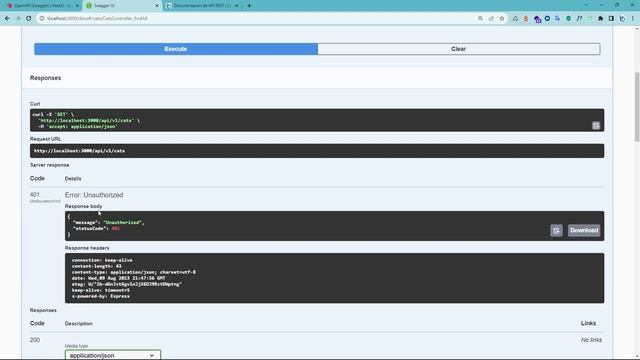Open the purple cloud extension icon
This screenshot has width=640, height=360.
point(537,19)
